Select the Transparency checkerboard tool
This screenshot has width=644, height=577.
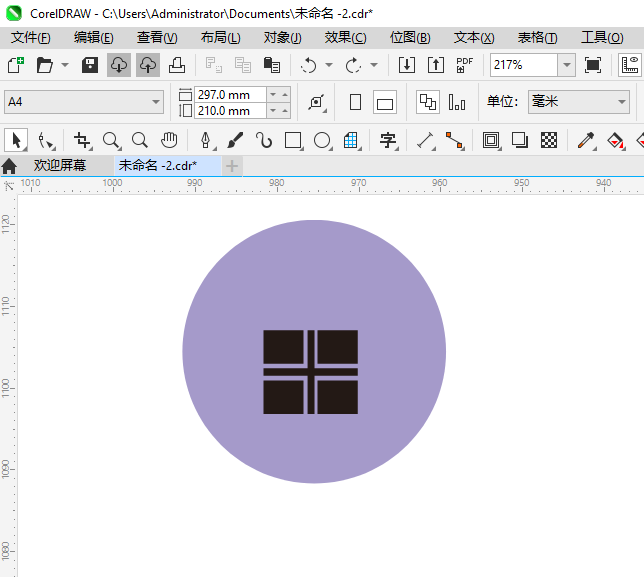click(x=549, y=140)
